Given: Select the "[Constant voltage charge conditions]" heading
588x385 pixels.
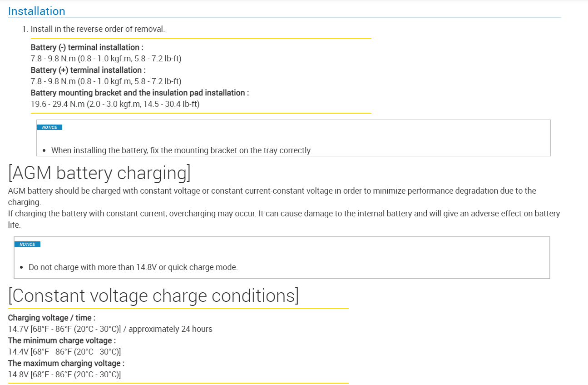Looking at the screenshot, I should [153, 295].
